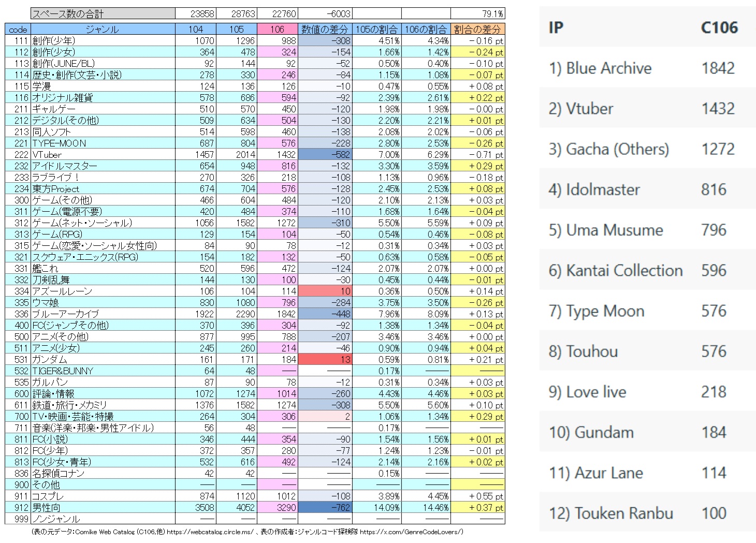Viewport: 756px width, 543px height.
Task: Select the ラブライブ! genre cell
Action: click(x=103, y=177)
